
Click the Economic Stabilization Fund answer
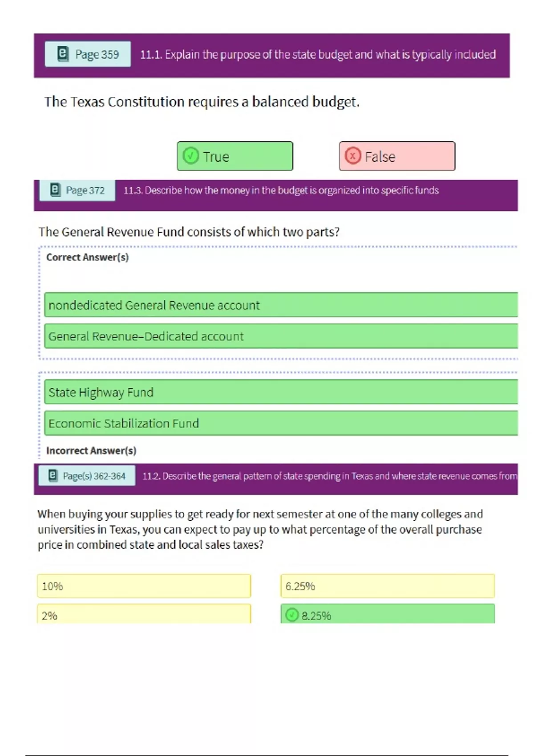pos(280,423)
